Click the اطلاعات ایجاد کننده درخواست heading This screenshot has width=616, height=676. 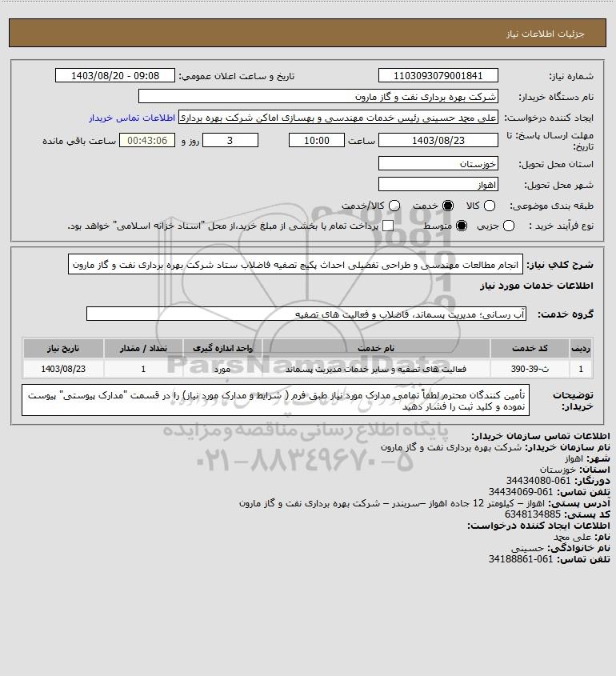pos(539,526)
